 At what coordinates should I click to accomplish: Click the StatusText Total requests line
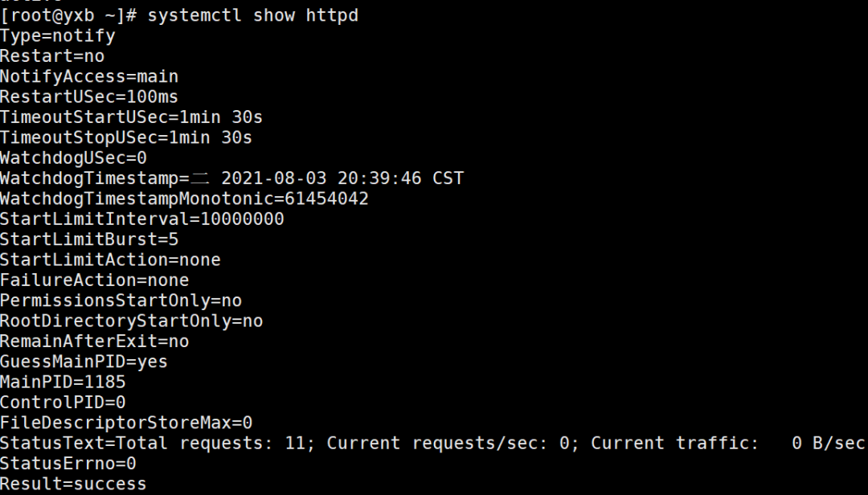point(432,444)
